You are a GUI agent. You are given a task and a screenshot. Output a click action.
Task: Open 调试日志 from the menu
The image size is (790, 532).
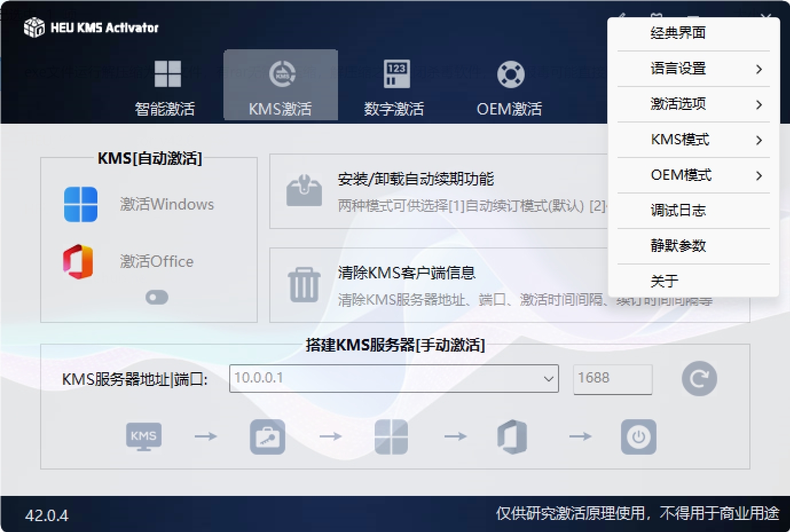pyautogui.click(x=678, y=211)
